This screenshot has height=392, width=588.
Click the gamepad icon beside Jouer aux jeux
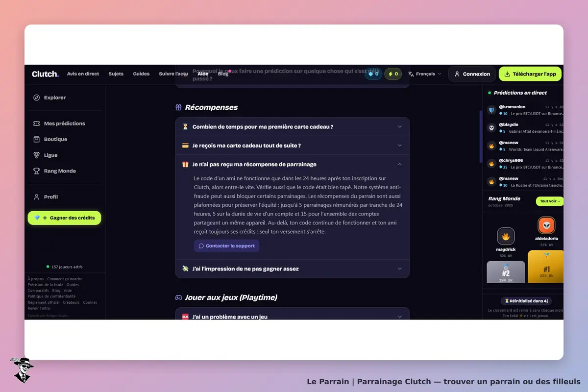tap(179, 297)
